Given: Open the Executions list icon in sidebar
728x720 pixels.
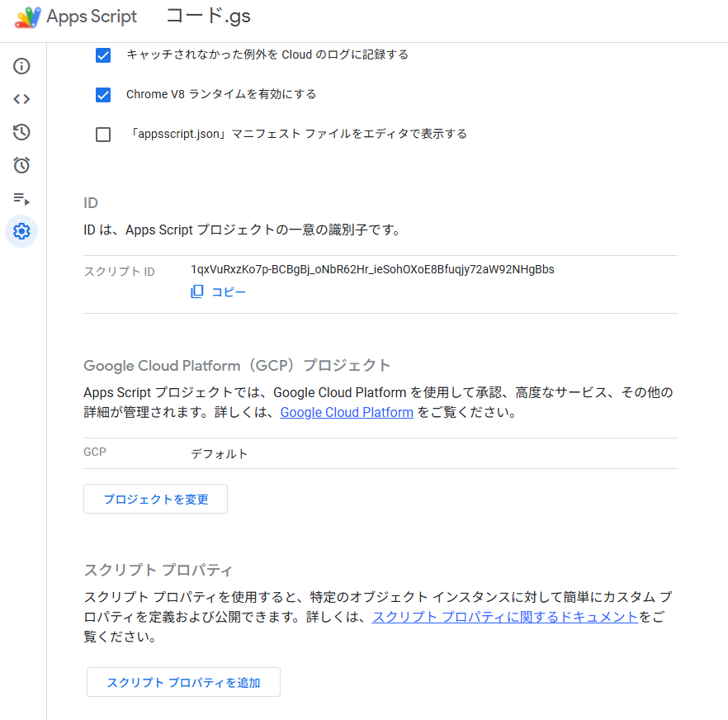Looking at the screenshot, I should pos(21,198).
